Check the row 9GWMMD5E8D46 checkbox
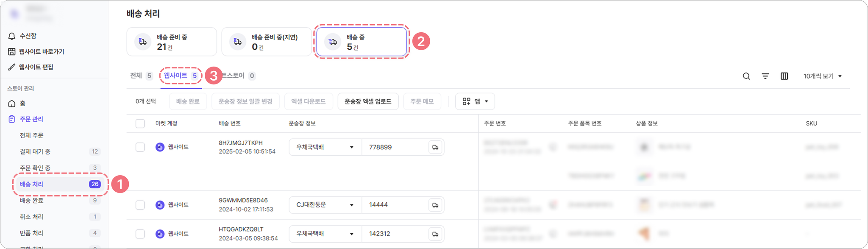Viewport: 868px width, 249px height. (x=140, y=205)
